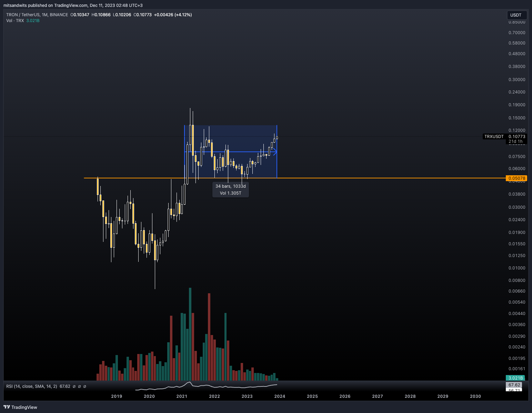
Task: Click the 0.70000 price axis label
Action: [517, 33]
